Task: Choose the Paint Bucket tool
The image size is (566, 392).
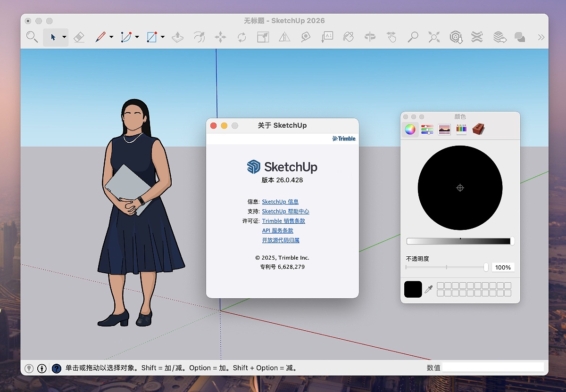Action: point(348,37)
